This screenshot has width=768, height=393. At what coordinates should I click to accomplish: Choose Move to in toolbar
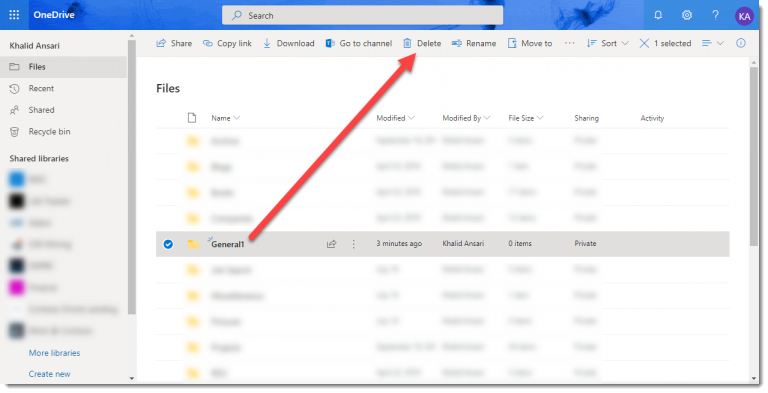point(529,43)
